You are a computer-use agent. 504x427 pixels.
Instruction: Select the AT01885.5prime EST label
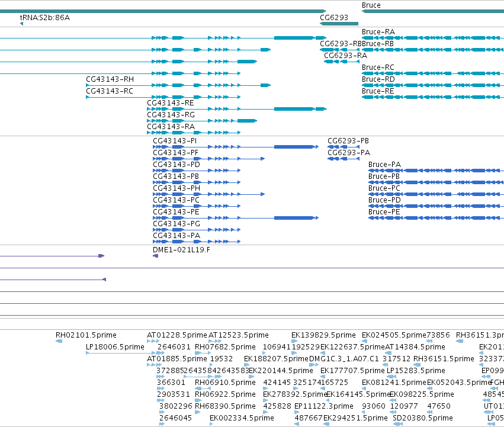point(177,359)
